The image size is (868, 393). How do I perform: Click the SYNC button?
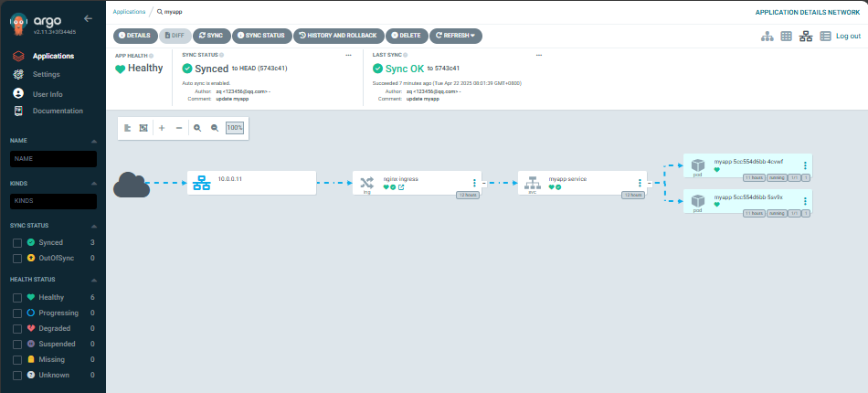[x=211, y=36]
